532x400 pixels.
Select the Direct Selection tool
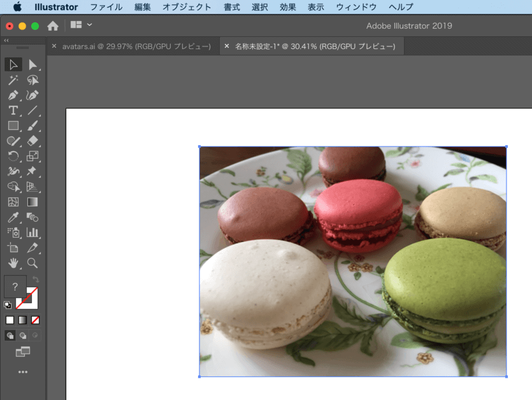point(32,64)
